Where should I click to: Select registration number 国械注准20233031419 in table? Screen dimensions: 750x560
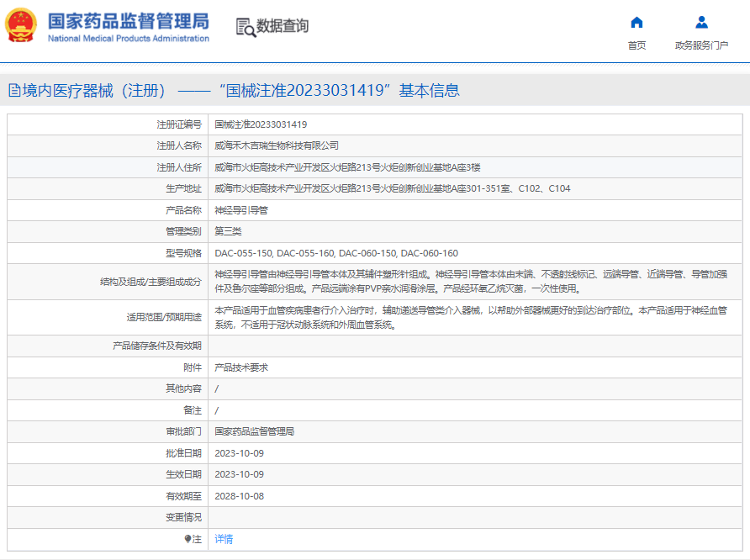(261, 124)
